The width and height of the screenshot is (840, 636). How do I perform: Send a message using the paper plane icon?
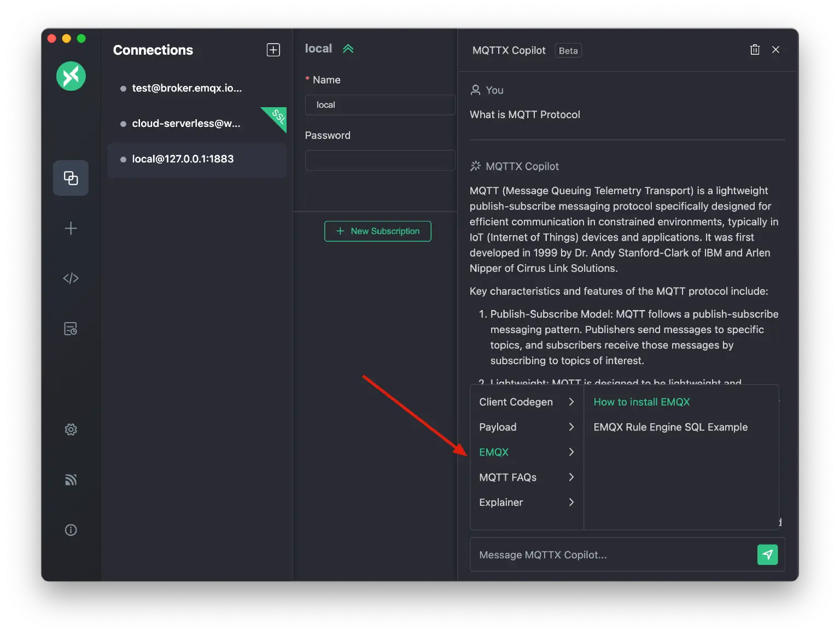tap(768, 555)
